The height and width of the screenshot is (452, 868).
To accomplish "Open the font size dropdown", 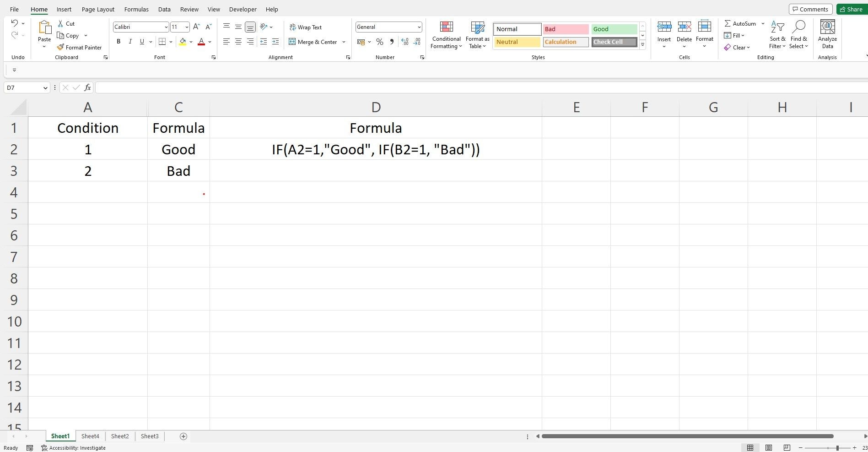I will pyautogui.click(x=187, y=27).
